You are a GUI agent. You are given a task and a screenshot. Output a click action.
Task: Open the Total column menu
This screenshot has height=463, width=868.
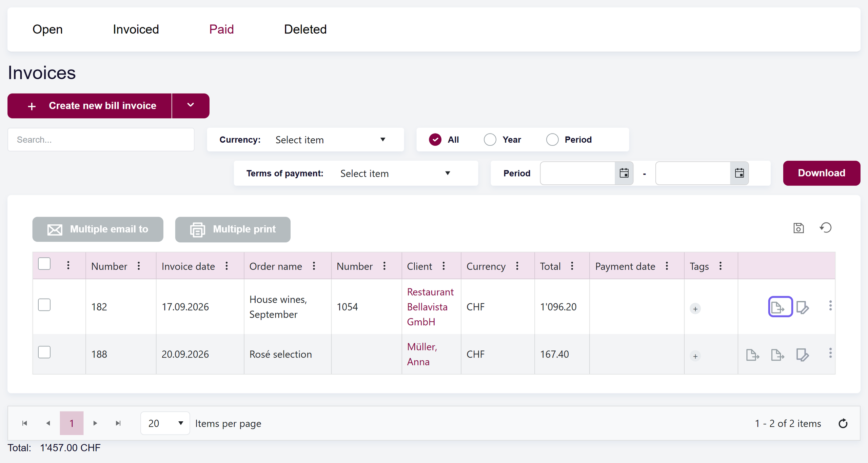[572, 266]
